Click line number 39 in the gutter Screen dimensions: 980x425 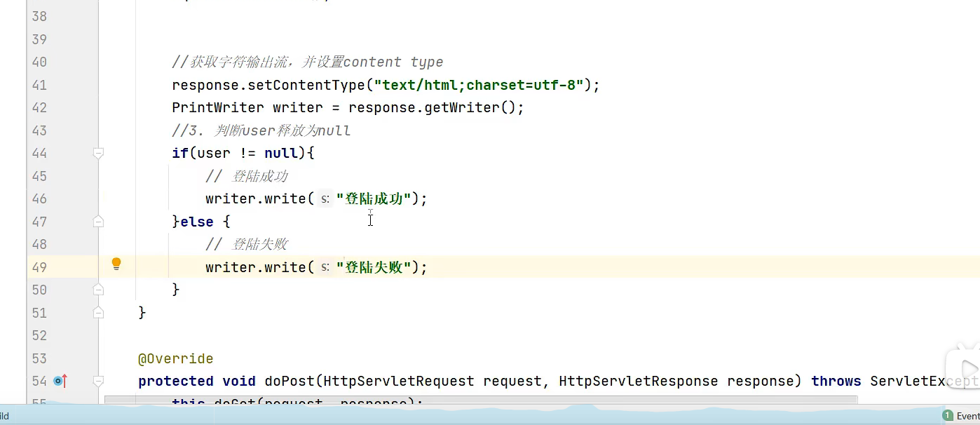(x=39, y=39)
